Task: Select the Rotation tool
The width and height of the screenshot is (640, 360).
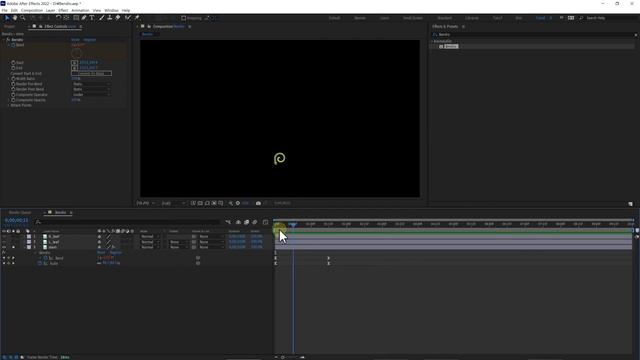Action: [x=58, y=18]
